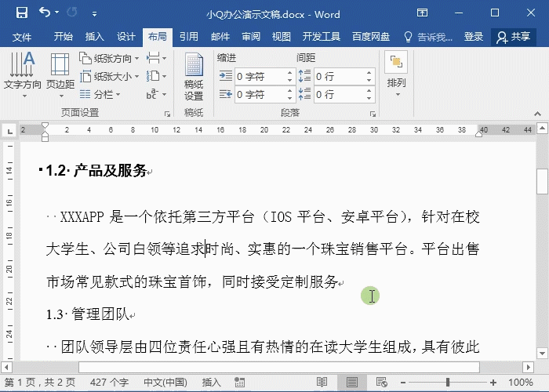Image resolution: width=549 pixels, height=392 pixels.
Task: Click the 中文(中国) language indicator
Action: click(165, 383)
